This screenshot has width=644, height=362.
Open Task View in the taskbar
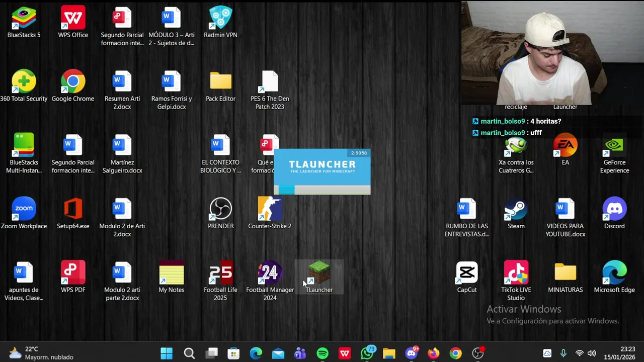[211, 353]
